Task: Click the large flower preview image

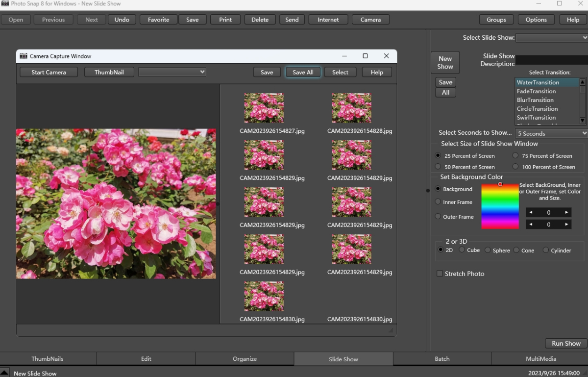Action: click(116, 204)
